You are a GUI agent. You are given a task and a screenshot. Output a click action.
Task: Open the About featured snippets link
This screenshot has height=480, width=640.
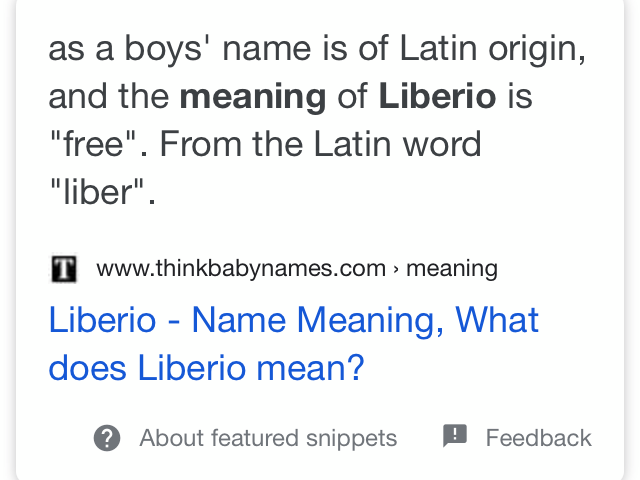(x=268, y=438)
